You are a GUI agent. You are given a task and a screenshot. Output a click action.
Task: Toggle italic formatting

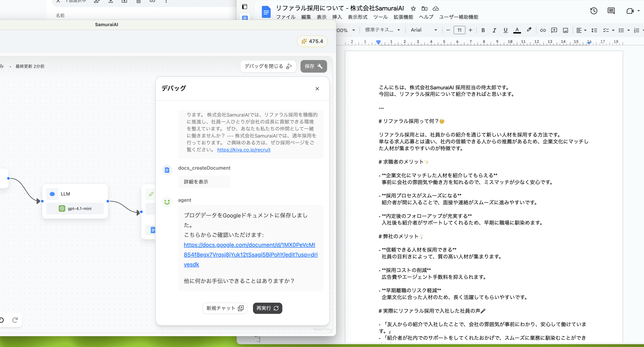(x=494, y=30)
